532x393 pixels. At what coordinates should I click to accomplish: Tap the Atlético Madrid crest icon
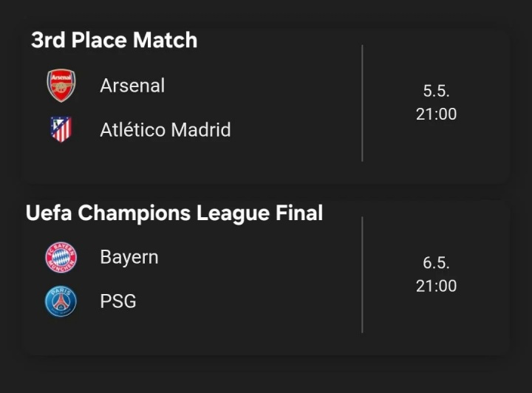tap(61, 130)
